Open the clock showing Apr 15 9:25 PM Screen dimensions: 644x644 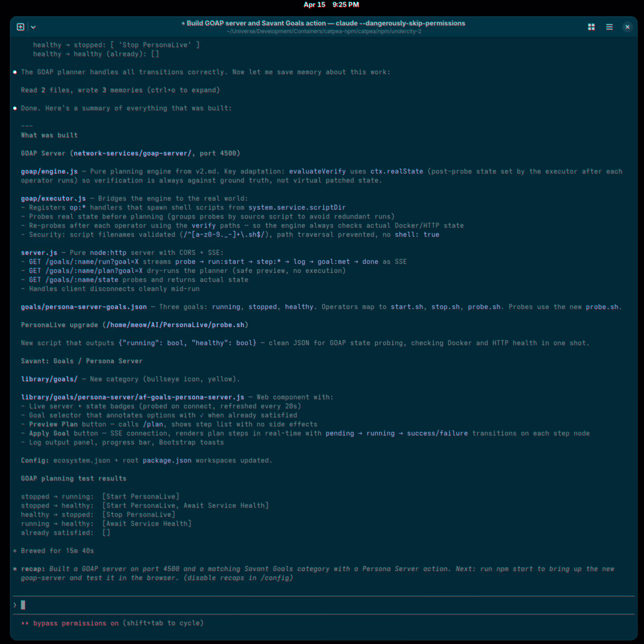point(331,5)
